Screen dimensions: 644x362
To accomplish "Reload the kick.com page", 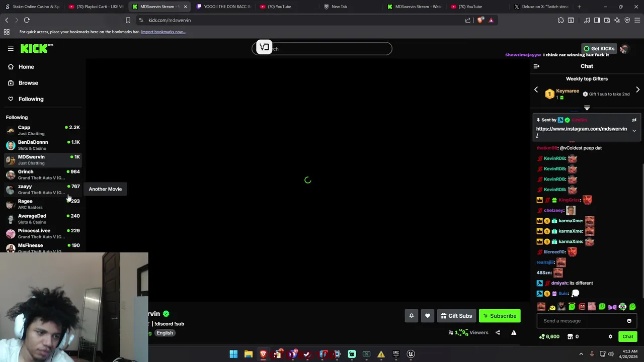I will (x=27, y=20).
